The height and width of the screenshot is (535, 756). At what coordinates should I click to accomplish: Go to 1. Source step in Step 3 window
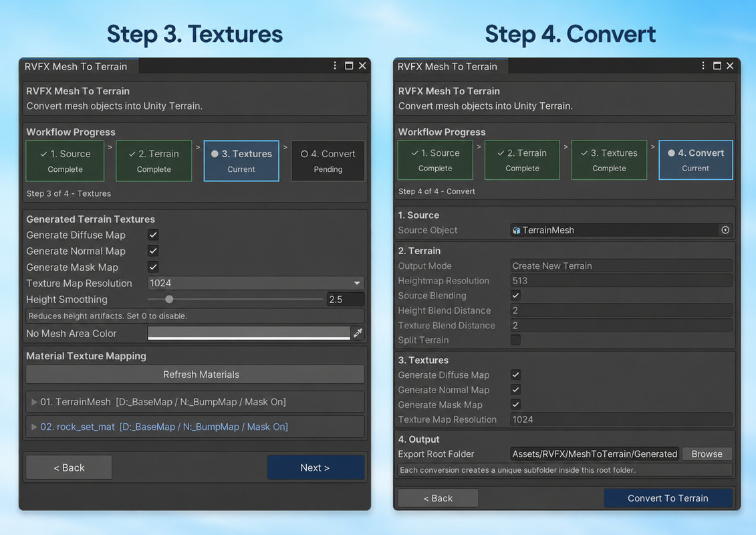[x=65, y=161]
